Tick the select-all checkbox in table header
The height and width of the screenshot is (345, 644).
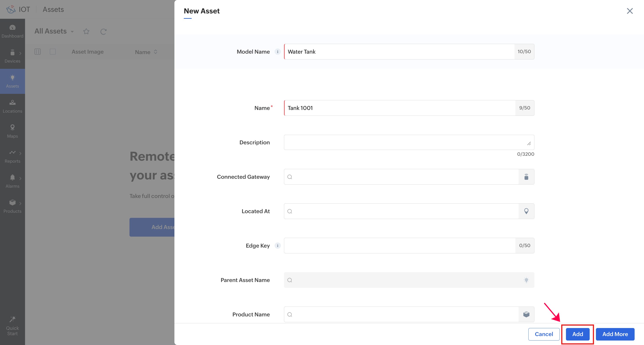53,52
